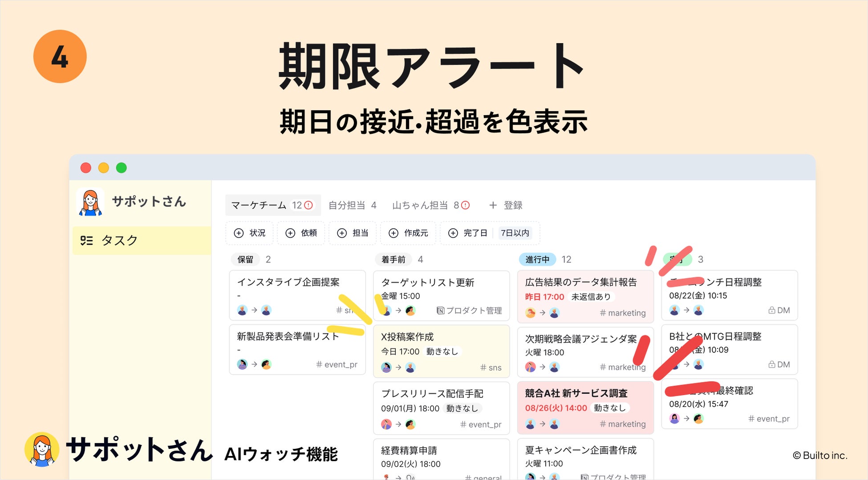Image resolution: width=868 pixels, height=480 pixels.
Task: Open the 担当 filter dropdown
Action: pos(353,233)
